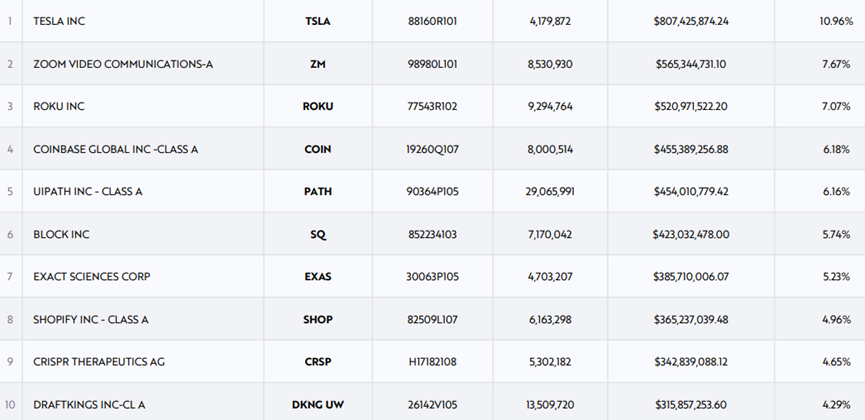Viewport: 865px width, 420px height.
Task: Select the TSLA ticker symbol
Action: [318, 21]
